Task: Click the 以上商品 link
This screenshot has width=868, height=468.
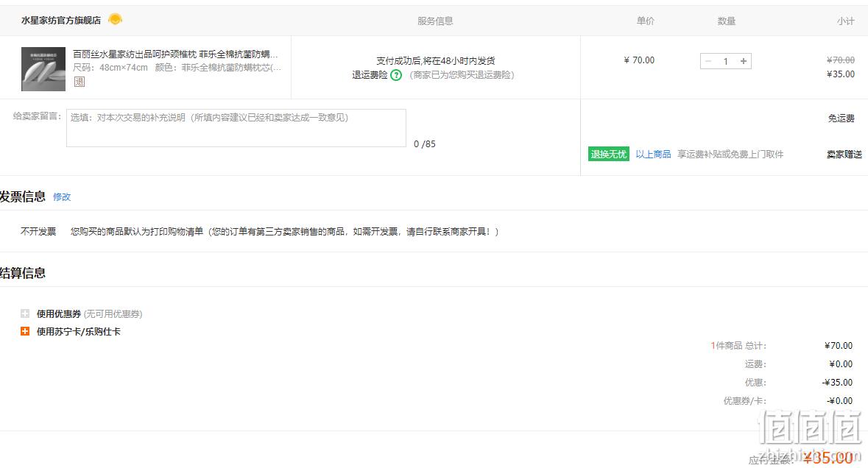Action: (653, 155)
